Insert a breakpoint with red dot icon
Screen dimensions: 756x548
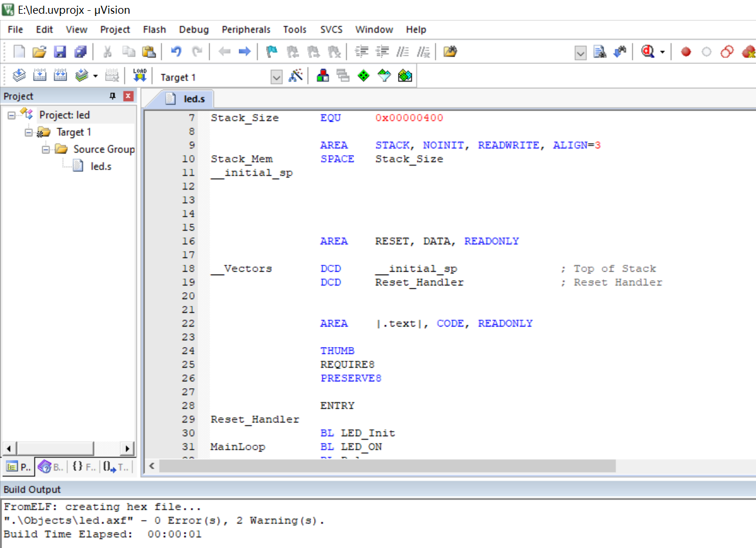click(686, 52)
